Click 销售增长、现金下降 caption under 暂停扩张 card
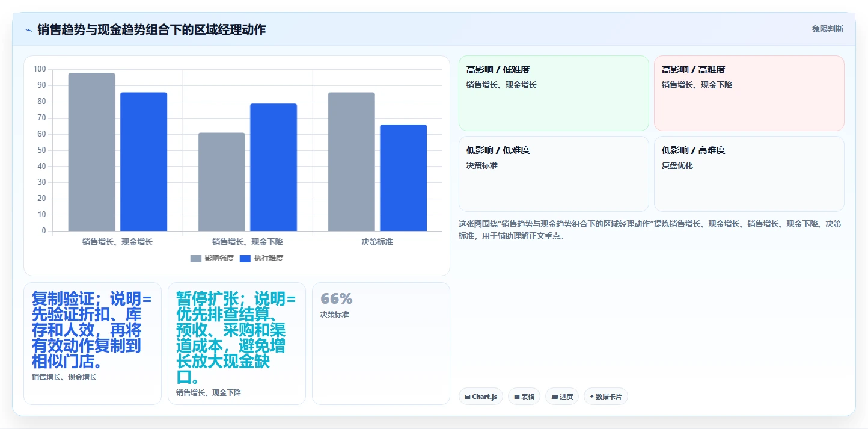Screen dimensions: 868x429 pos(209,393)
